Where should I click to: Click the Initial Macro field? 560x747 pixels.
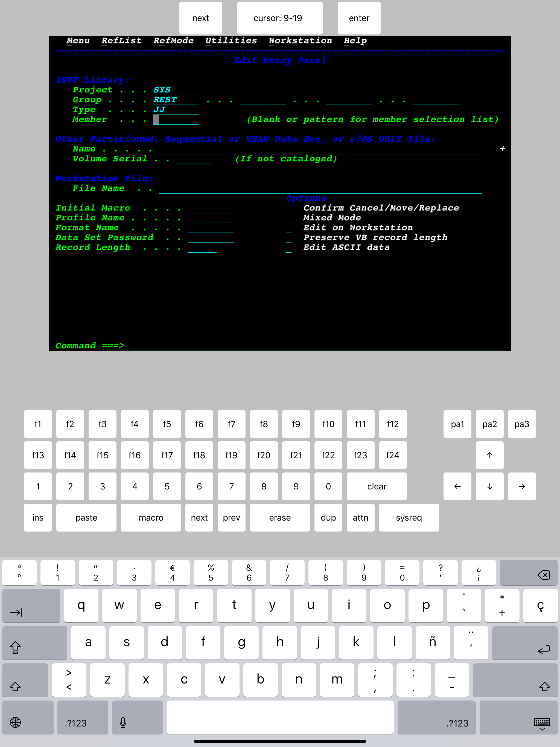click(x=211, y=208)
